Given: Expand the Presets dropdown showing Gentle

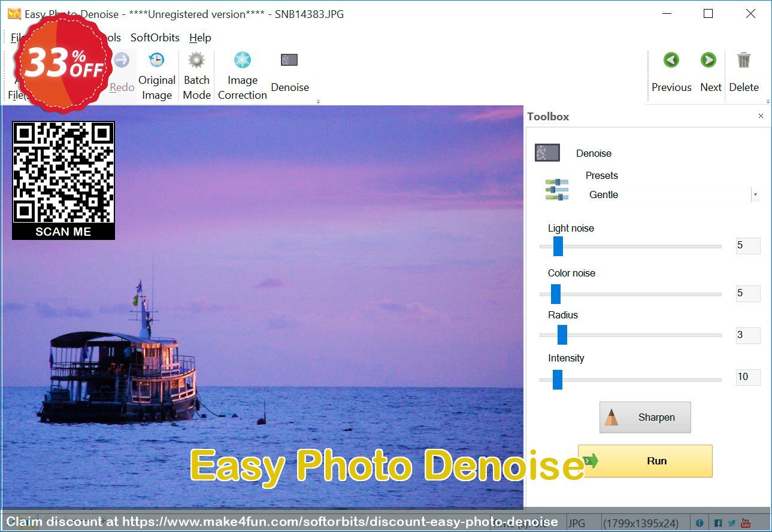Looking at the screenshot, I should pyautogui.click(x=755, y=194).
